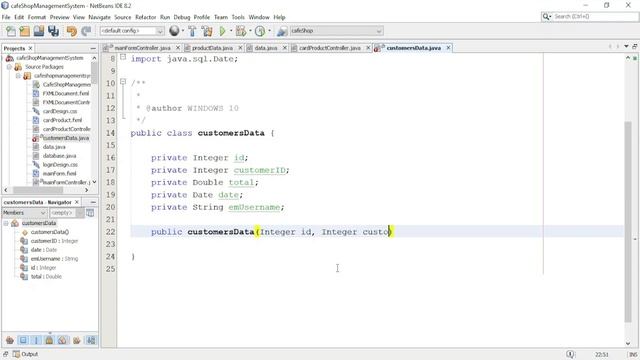Collapse the customersData node in Navigator
The image size is (640, 360).
(6, 223)
